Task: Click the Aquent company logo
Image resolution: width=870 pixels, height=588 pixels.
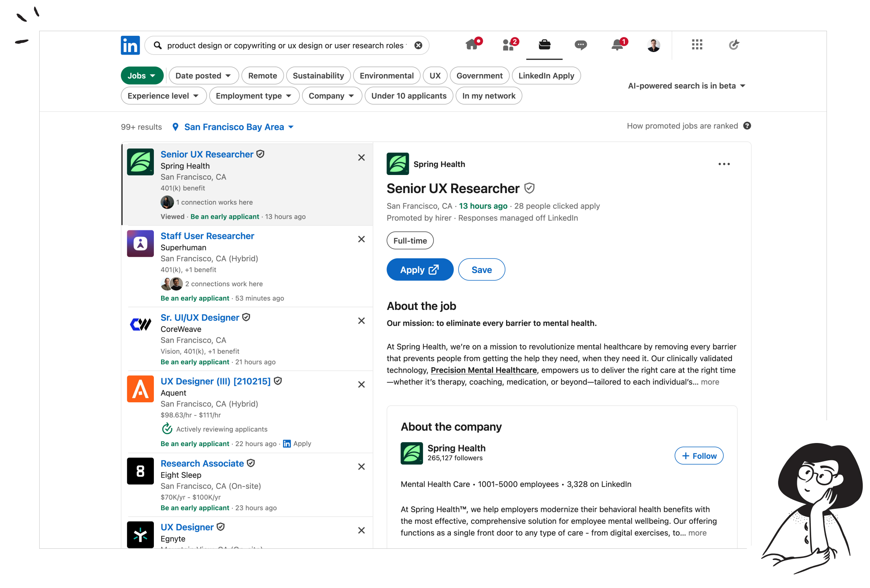Action: tap(140, 389)
